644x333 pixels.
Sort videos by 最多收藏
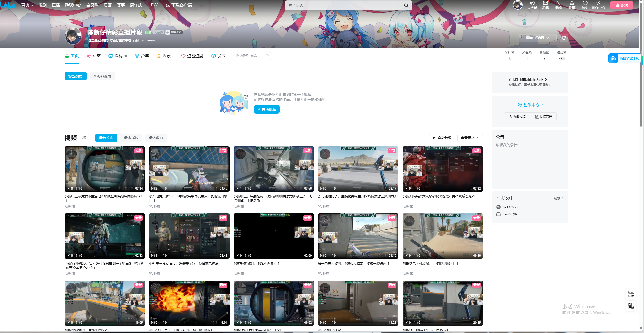click(156, 138)
